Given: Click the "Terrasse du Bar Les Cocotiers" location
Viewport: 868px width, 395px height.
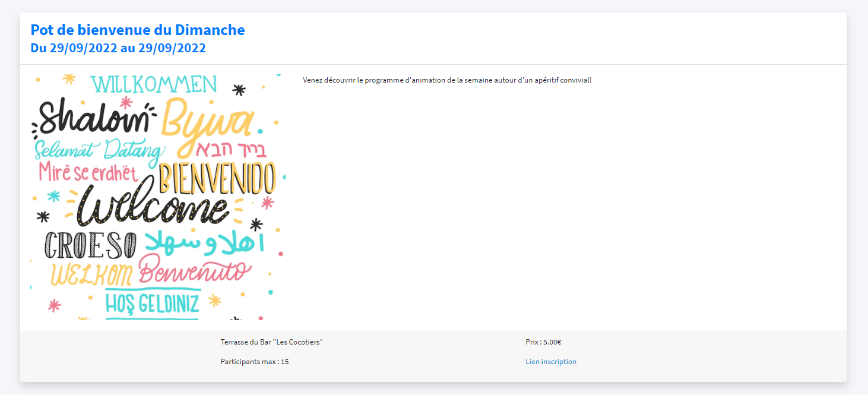Looking at the screenshot, I should point(271,342).
